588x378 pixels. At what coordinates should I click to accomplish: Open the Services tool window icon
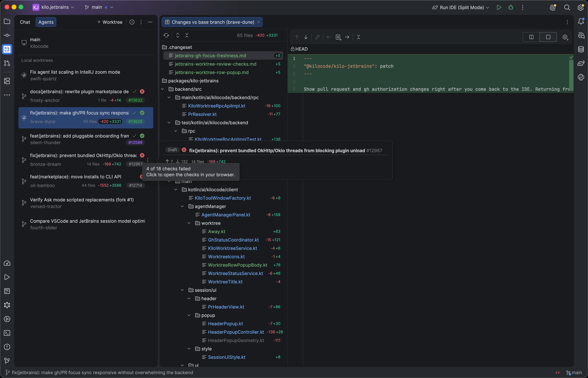[7, 319]
